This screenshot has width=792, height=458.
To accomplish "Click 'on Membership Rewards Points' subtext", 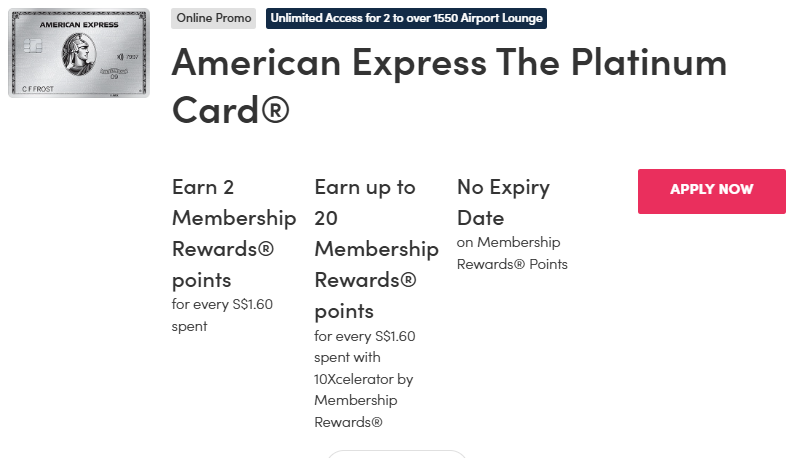I will [x=511, y=253].
